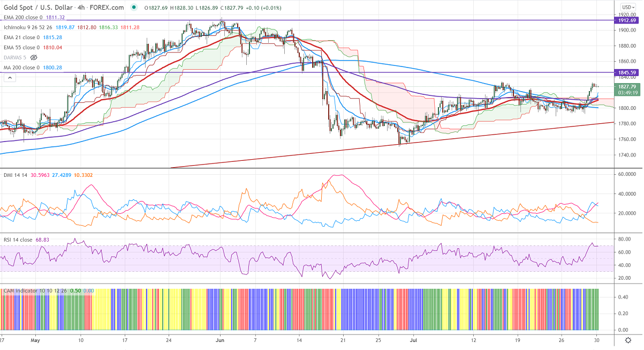Click the green market status dot
The image size is (644, 350).
(133, 8)
